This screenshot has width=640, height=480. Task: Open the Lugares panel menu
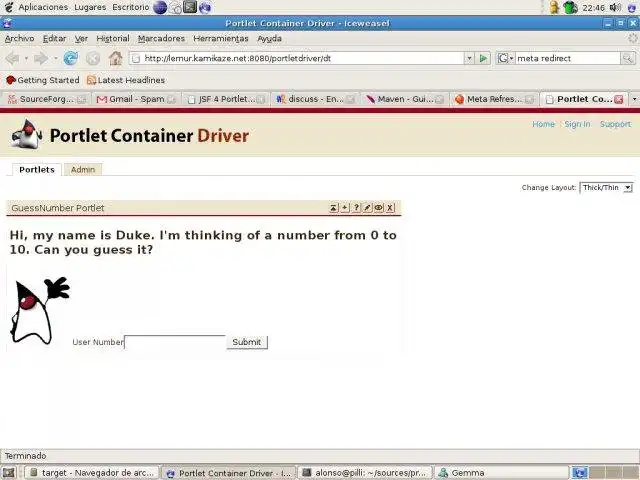tap(90, 7)
